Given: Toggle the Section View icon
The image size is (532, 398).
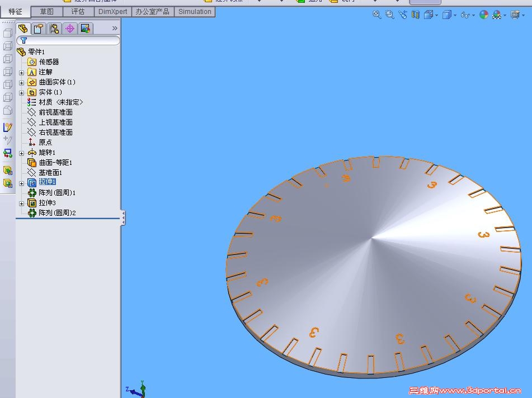Looking at the screenshot, I should pyautogui.click(x=416, y=15).
